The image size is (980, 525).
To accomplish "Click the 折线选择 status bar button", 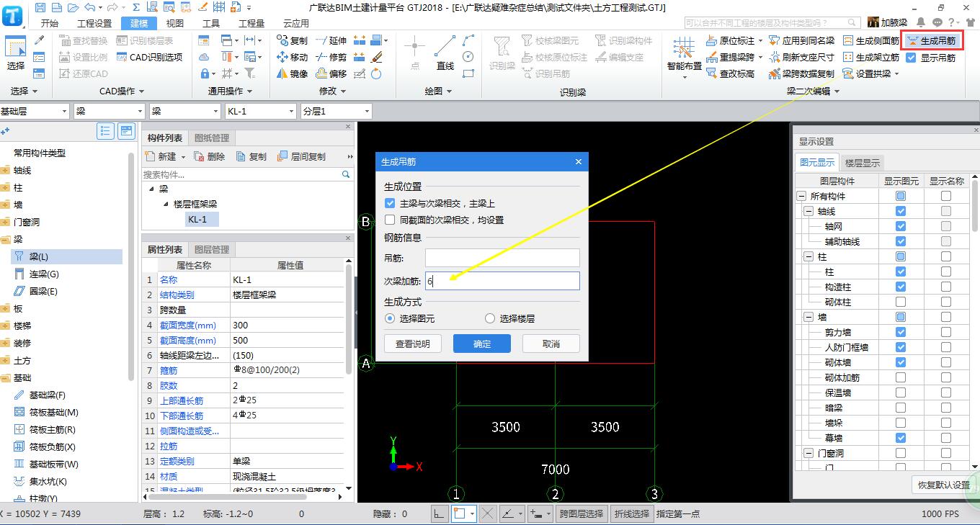I will [x=631, y=513].
